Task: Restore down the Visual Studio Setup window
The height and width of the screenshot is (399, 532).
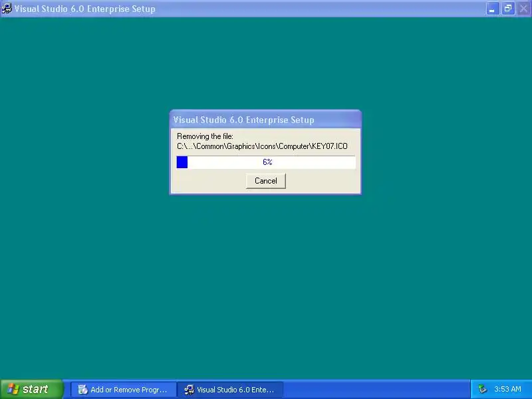Action: 508,9
